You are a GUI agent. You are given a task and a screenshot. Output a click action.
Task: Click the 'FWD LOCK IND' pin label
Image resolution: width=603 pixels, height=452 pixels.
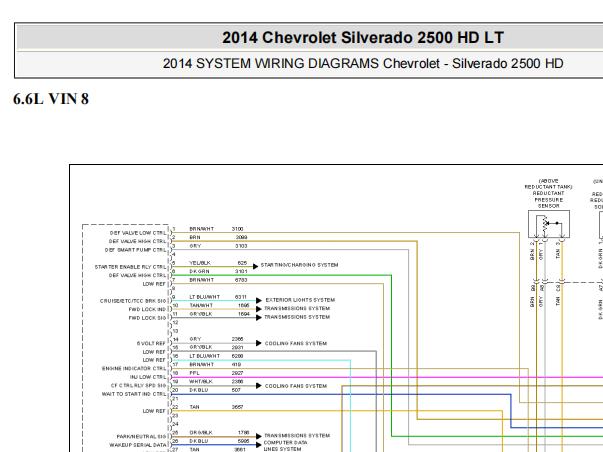(147, 309)
